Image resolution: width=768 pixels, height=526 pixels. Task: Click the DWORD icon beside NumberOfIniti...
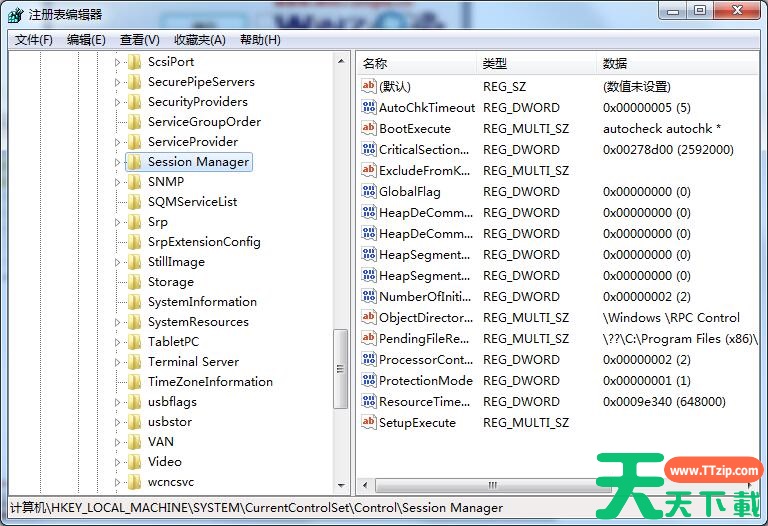pos(368,296)
